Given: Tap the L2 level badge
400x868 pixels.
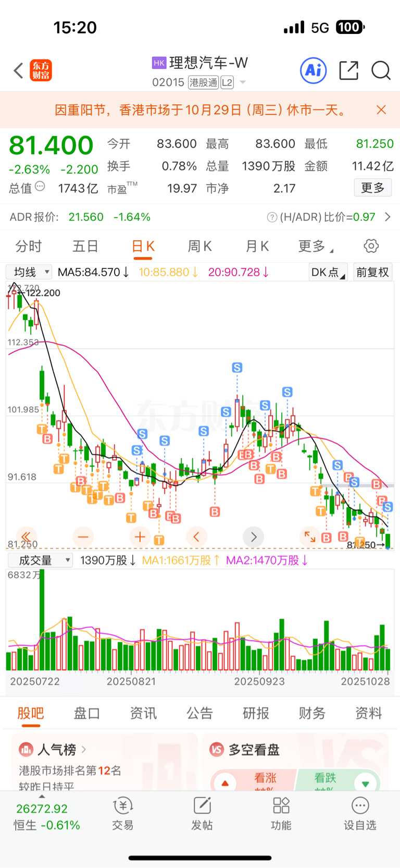Looking at the screenshot, I should pyautogui.click(x=227, y=82).
